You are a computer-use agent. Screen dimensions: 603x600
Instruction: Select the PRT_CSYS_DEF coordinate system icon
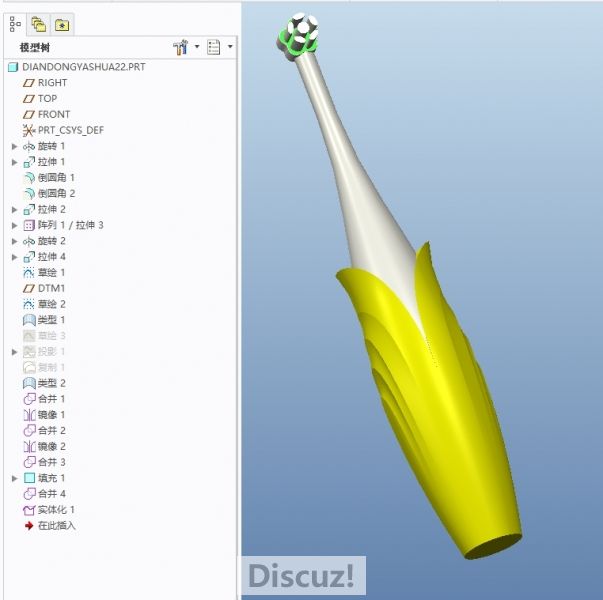(x=29, y=130)
